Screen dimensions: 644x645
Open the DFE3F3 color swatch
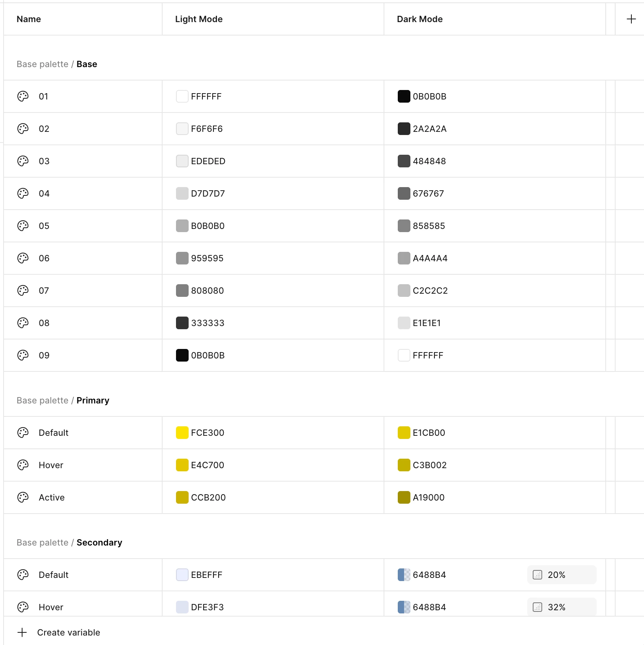(x=182, y=607)
